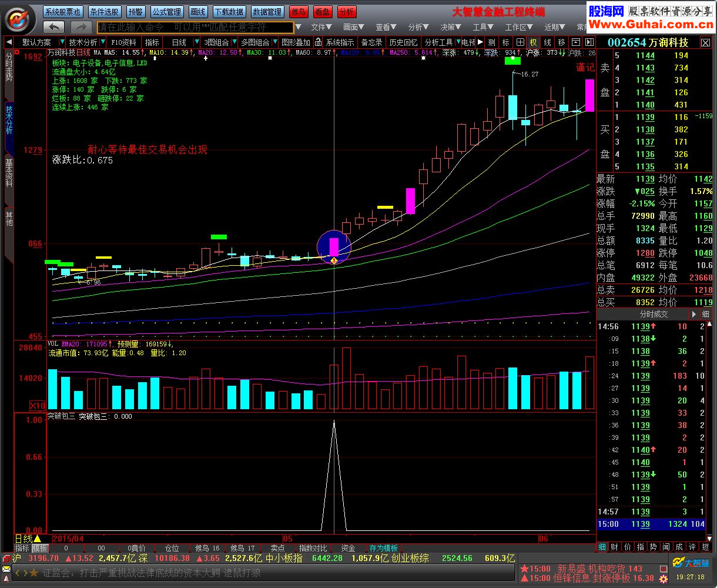Viewport: 717px width, 588px height.
Task: Toggle the 评 tab in bottom strip
Action: tap(692, 547)
